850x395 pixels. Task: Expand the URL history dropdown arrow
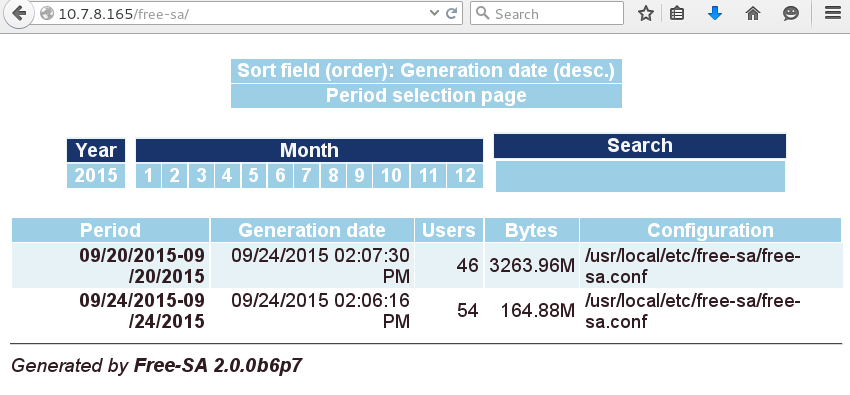coord(434,14)
